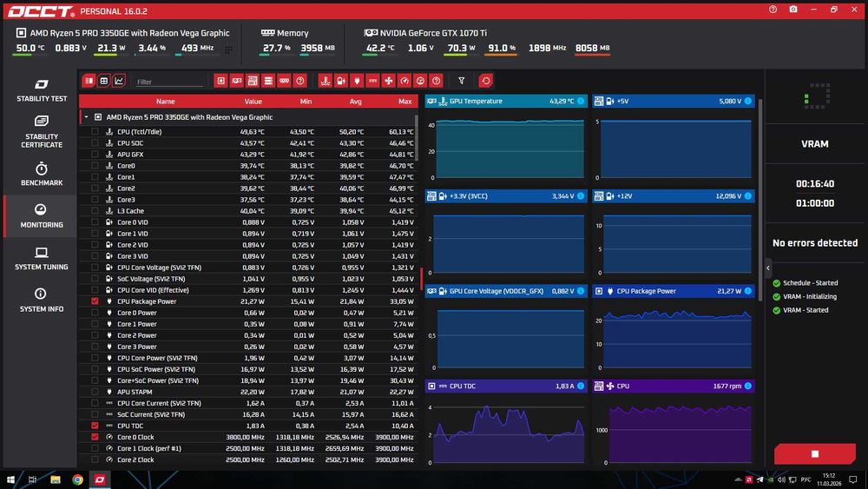868x489 pixels.
Task: Click the CPU Package Power graph card
Action: point(674,327)
